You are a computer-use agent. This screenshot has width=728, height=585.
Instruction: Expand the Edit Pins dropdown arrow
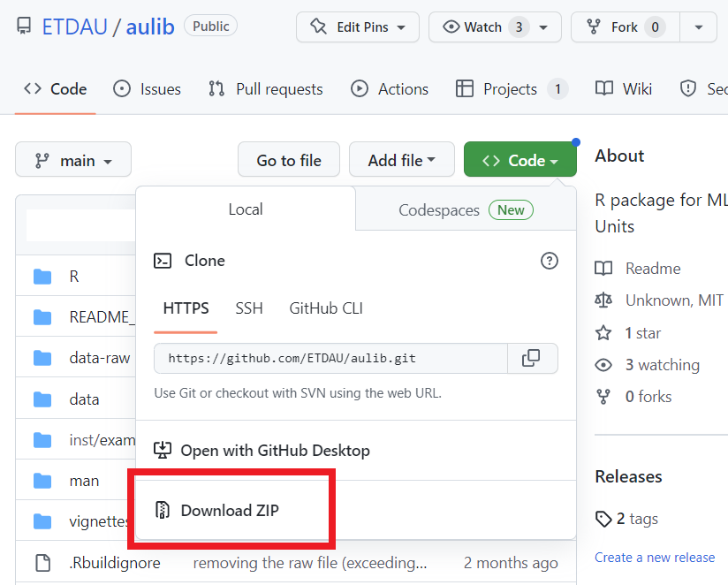[401, 27]
